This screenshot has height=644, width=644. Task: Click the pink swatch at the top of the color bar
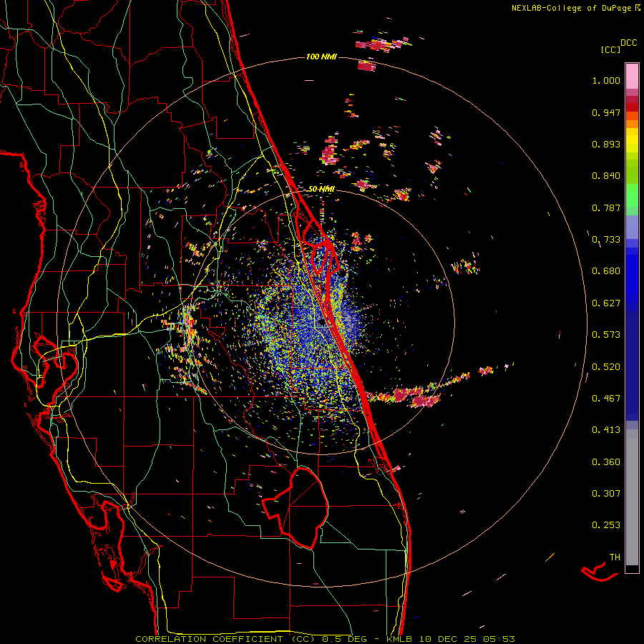[632, 77]
